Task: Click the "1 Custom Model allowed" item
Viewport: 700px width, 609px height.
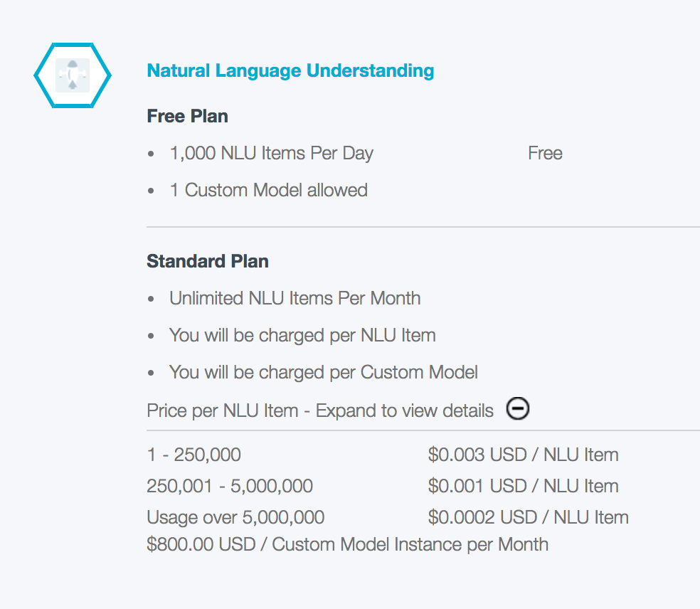Action: coord(268,190)
